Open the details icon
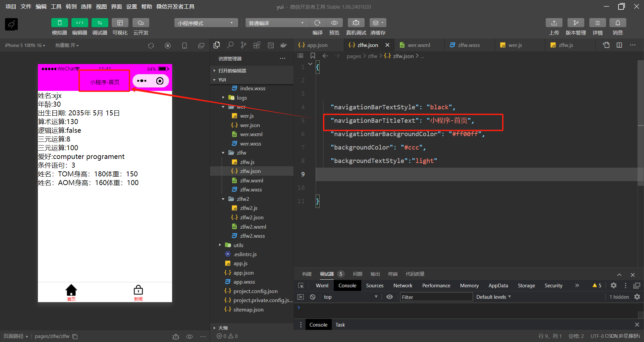The height and width of the screenshot is (342, 644). coord(597,23)
